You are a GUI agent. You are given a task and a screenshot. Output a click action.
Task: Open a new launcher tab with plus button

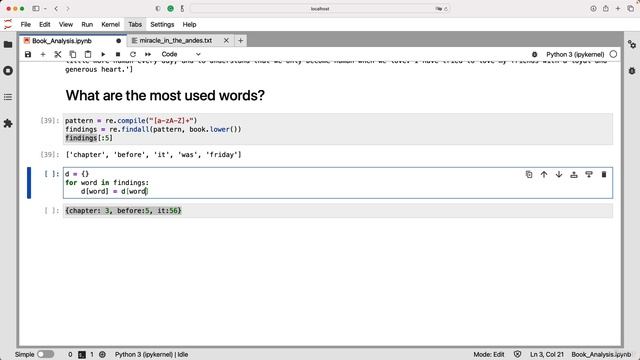[x=240, y=41]
